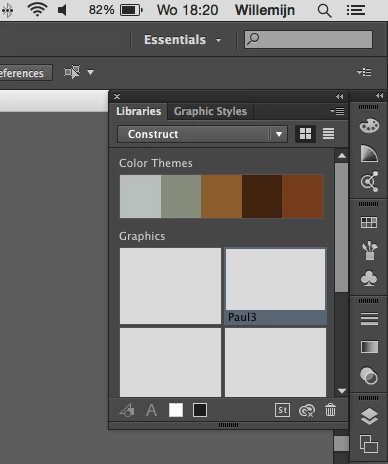Add stroke color black swatch to library

point(200,410)
